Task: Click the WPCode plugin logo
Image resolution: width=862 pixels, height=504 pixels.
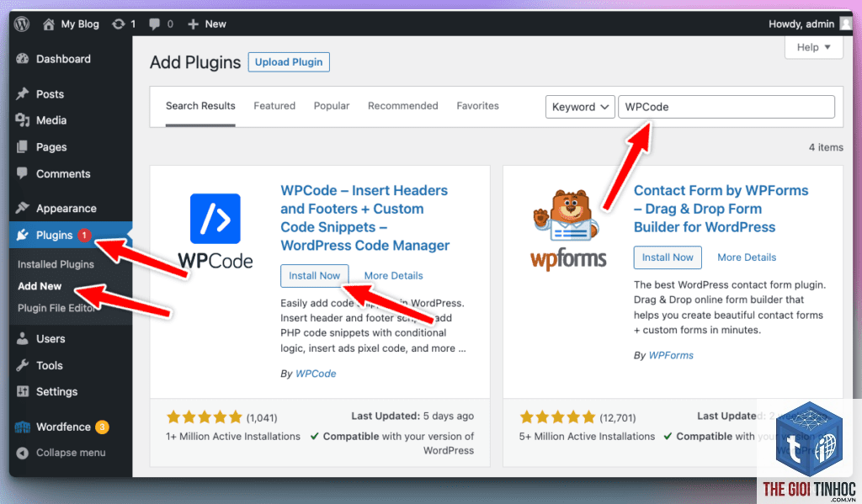Action: coord(215,231)
